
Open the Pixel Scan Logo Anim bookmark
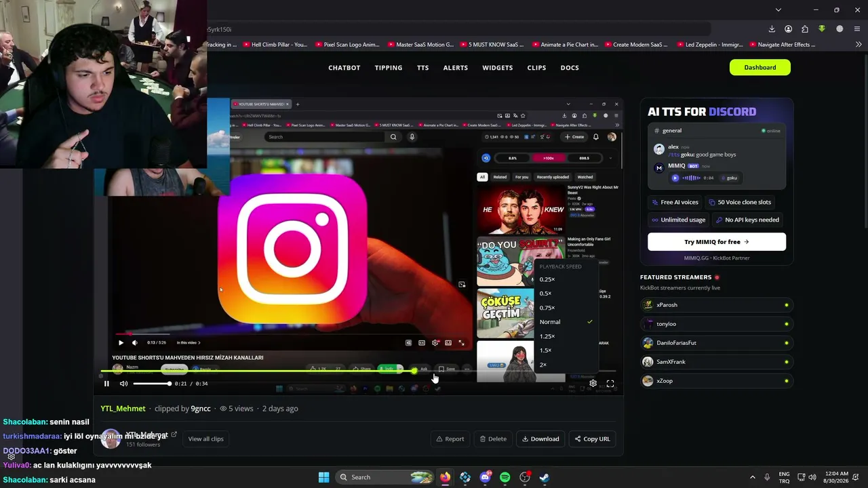(347, 45)
